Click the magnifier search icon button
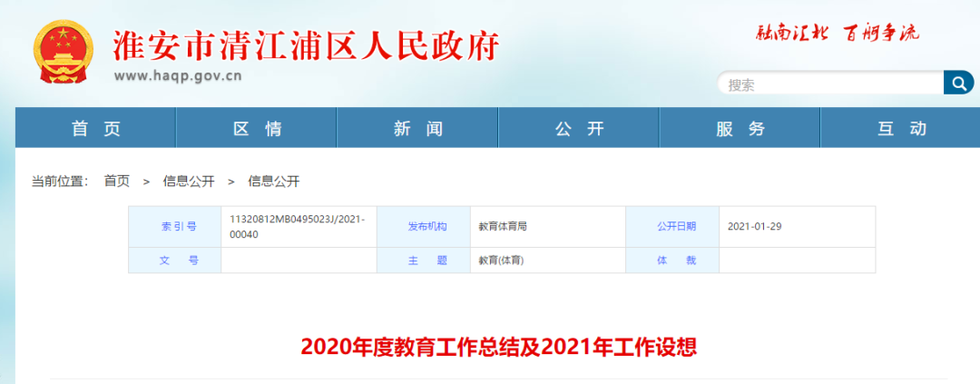Viewport: 980px width, 384px height. (958, 83)
